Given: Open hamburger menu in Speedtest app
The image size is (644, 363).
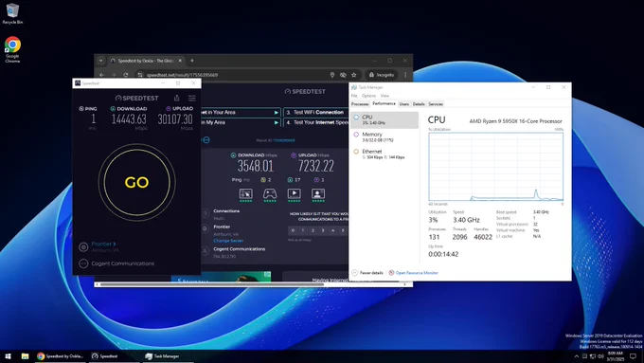Looking at the screenshot, I should [x=192, y=98].
